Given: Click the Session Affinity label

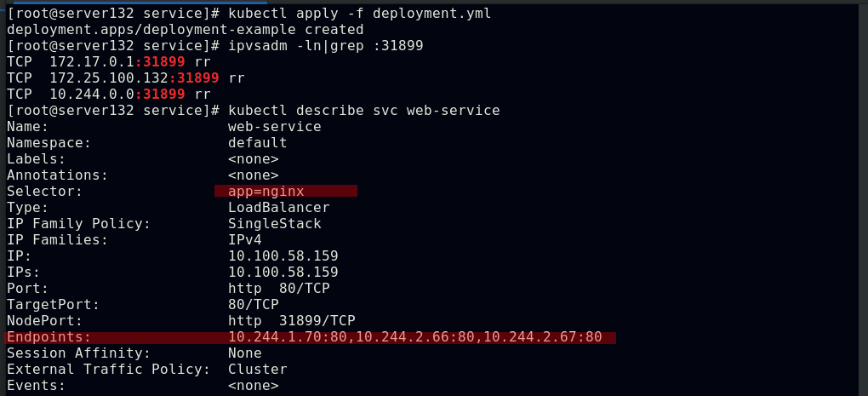Looking at the screenshot, I should [x=78, y=353].
